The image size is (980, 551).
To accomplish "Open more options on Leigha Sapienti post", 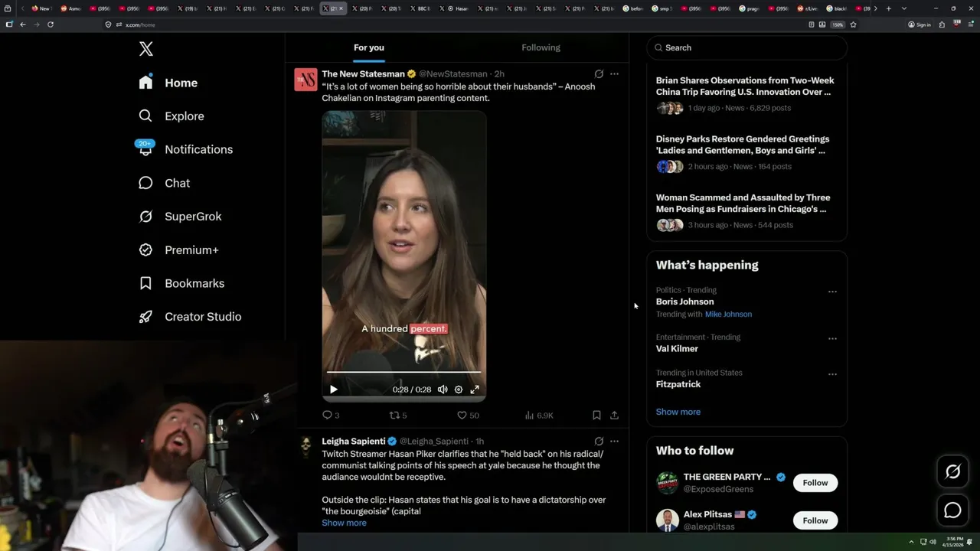I will (614, 442).
